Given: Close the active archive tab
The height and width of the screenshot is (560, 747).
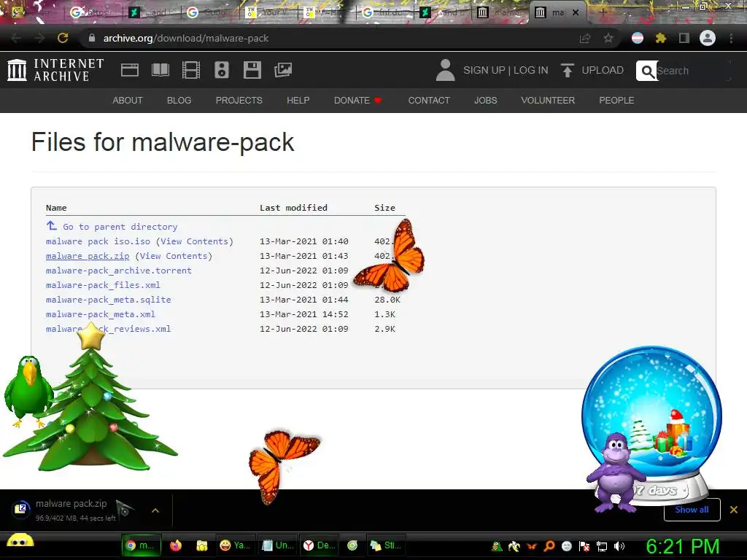Looking at the screenshot, I should pos(576,12).
